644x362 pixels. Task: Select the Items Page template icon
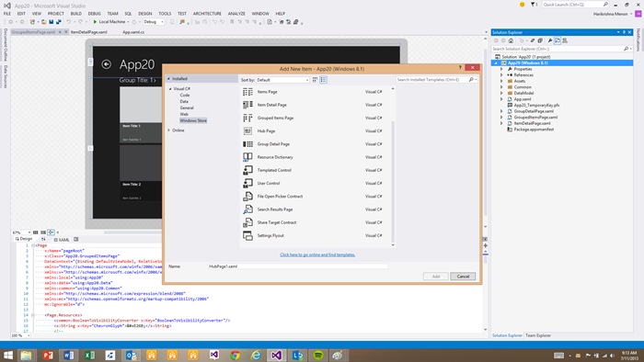pyautogui.click(x=247, y=92)
